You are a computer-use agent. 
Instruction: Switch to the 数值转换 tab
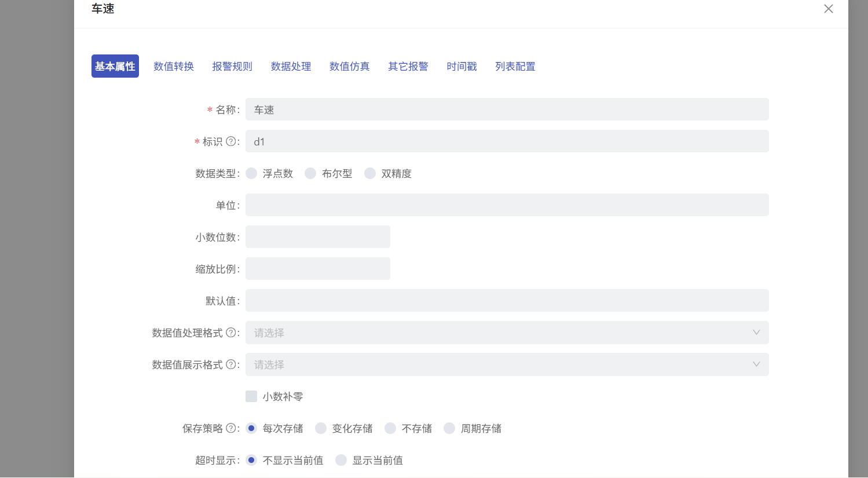point(173,66)
